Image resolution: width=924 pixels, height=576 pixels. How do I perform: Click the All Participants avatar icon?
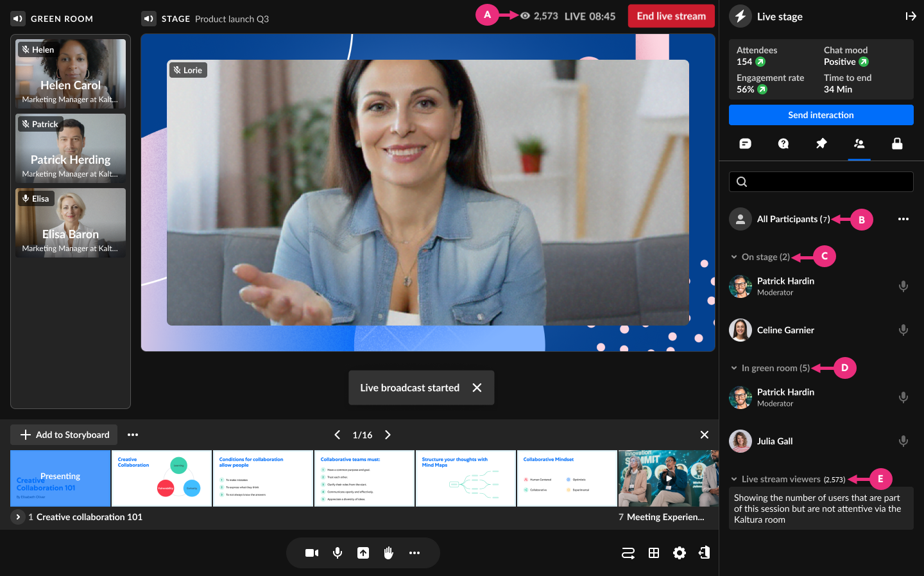[740, 219]
